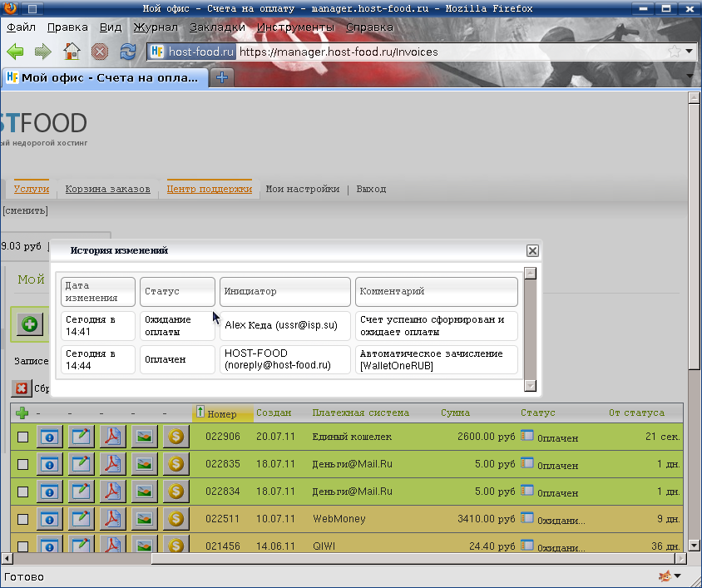The image size is (702, 588).
Task: Tick the checkbox for invoice 022835
Action: (22, 465)
